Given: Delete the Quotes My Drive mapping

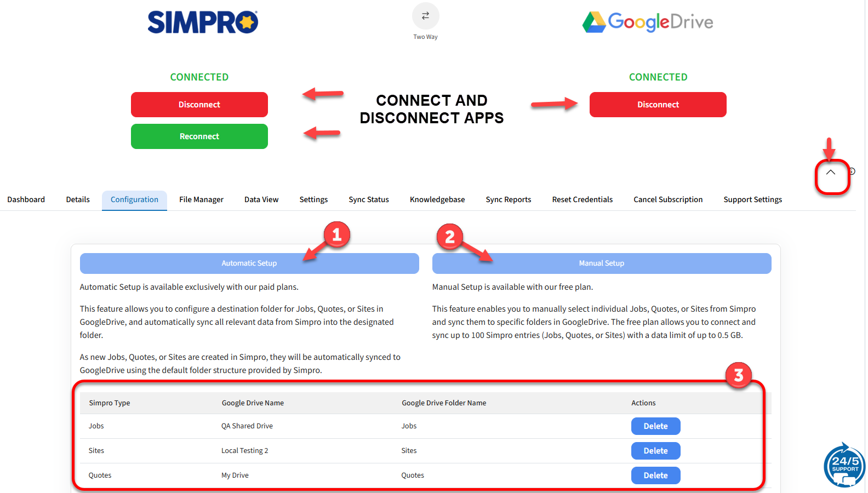Looking at the screenshot, I should click(x=655, y=475).
